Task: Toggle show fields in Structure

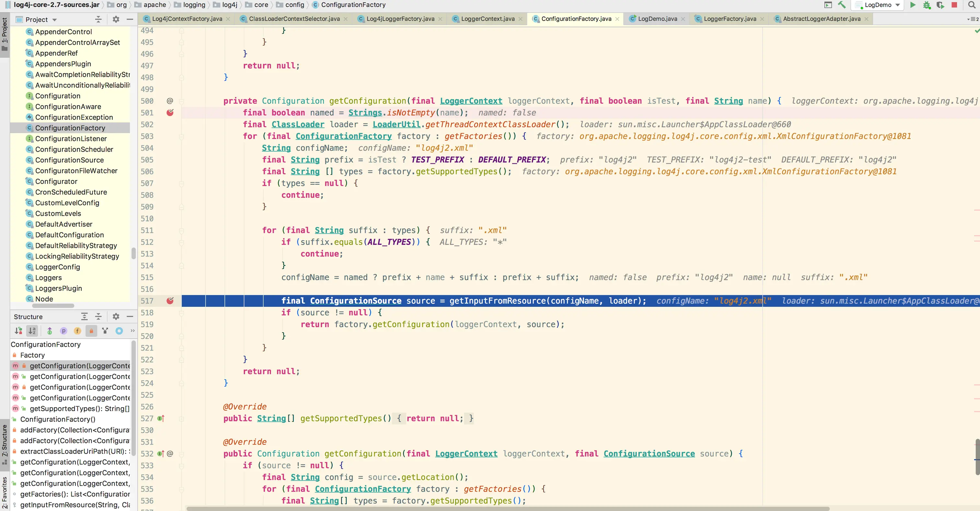Action: (77, 331)
